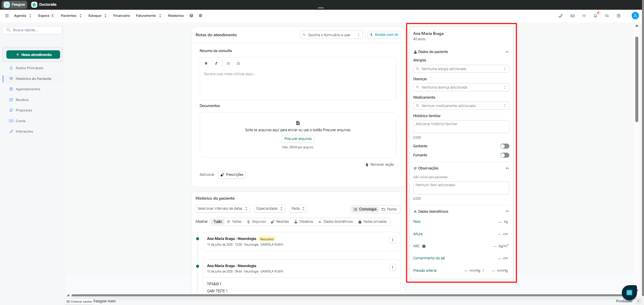Open the Relatórios menu item
Image resolution: width=644 pixels, height=305 pixels.
click(x=176, y=16)
